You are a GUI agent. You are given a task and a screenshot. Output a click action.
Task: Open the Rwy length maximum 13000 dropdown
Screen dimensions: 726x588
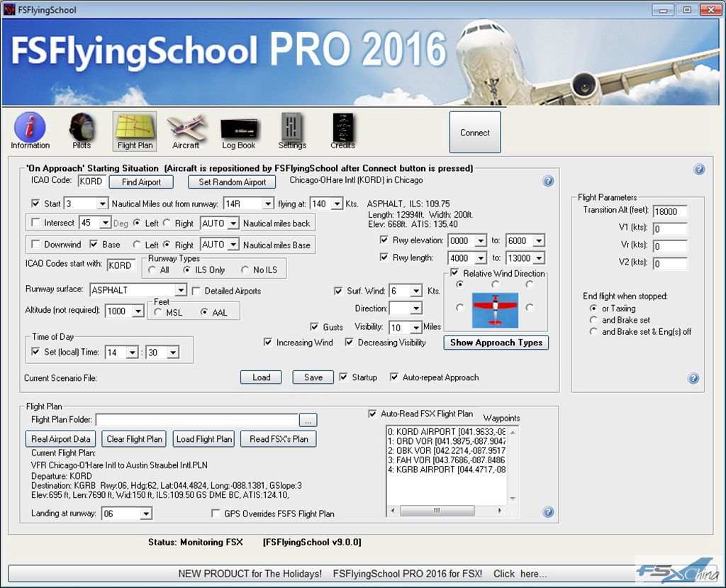click(x=539, y=258)
